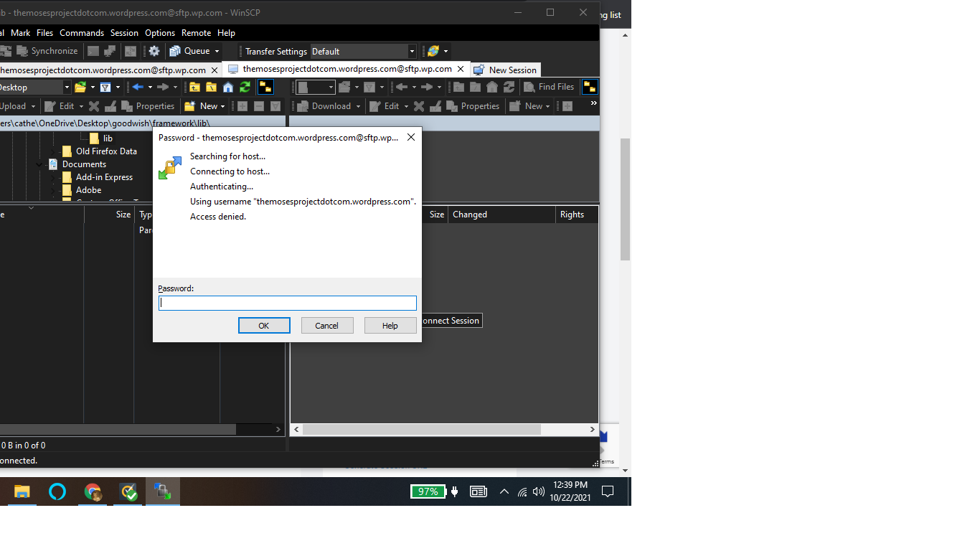This screenshot has width=980, height=551.
Task: Navigate to local parent directory
Action: click(194, 87)
